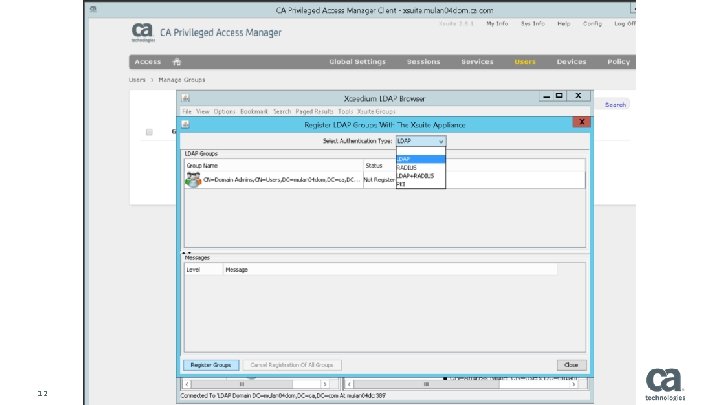Open the Tools menu in LDAP Browser
The height and width of the screenshot is (405, 720).
coord(345,112)
